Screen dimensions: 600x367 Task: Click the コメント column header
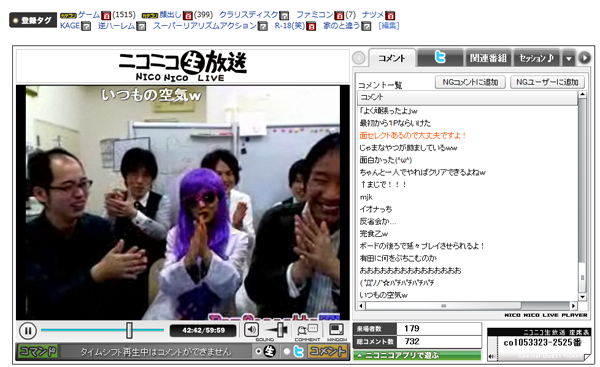pos(467,97)
